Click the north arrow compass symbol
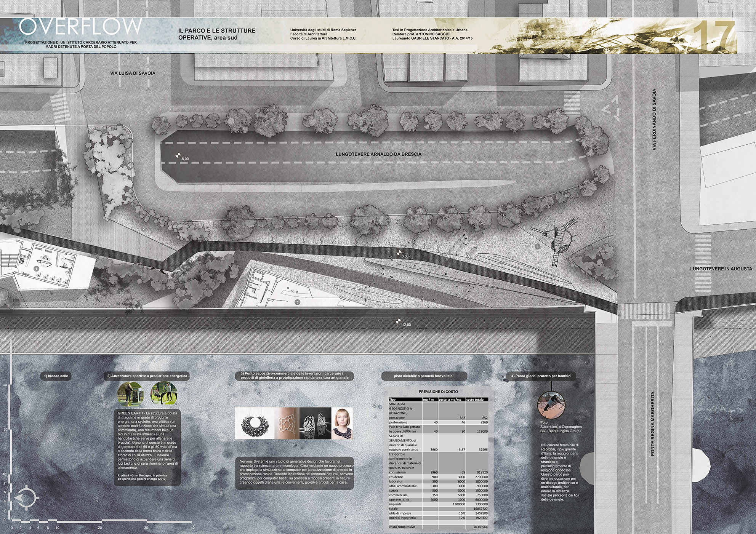756x534 pixels. (x=27, y=497)
